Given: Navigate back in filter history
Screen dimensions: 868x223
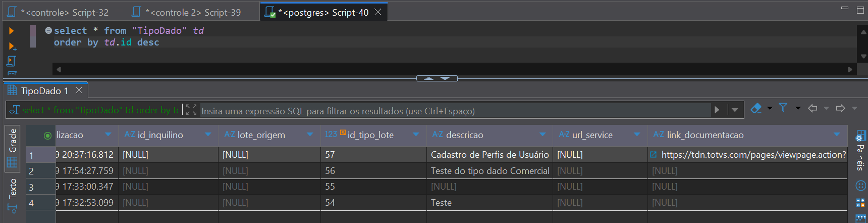Looking at the screenshot, I should coord(812,108).
